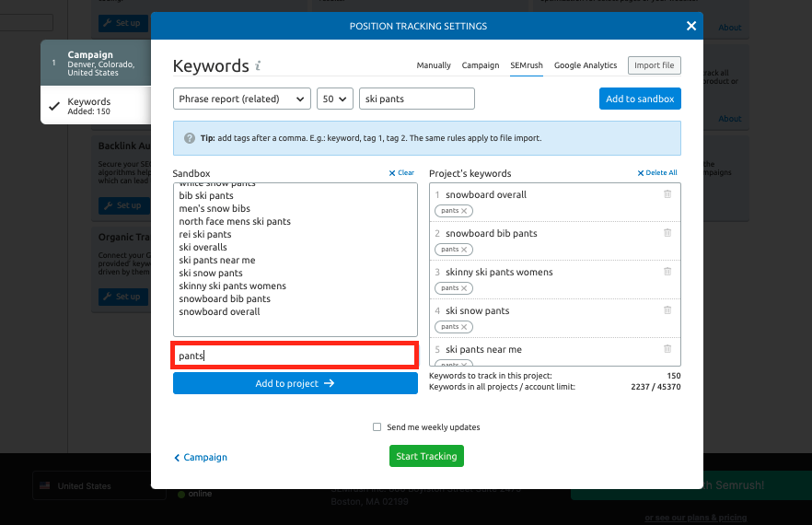This screenshot has height=525, width=812.
Task: Click the Keywords info icon
Action: [258, 66]
